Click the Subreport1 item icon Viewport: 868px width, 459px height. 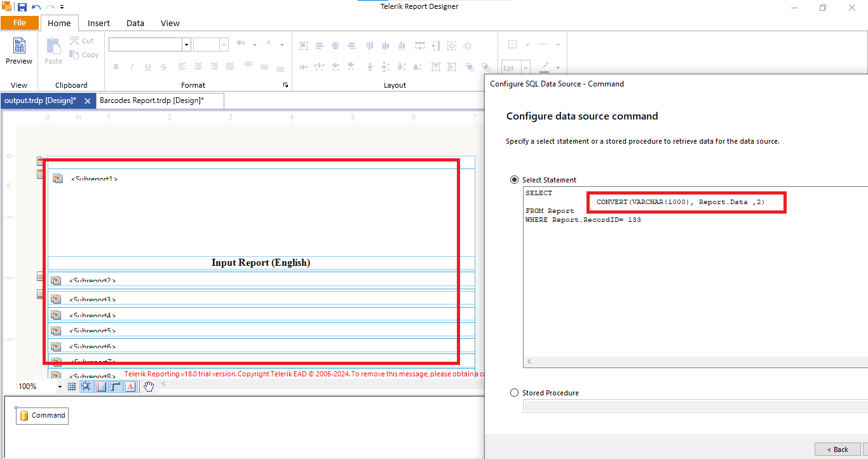pos(58,179)
